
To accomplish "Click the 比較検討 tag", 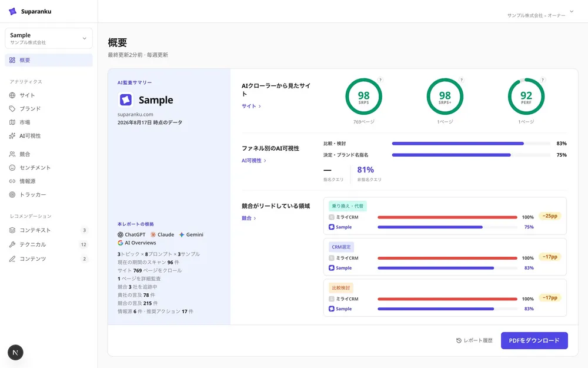I will click(x=341, y=288).
